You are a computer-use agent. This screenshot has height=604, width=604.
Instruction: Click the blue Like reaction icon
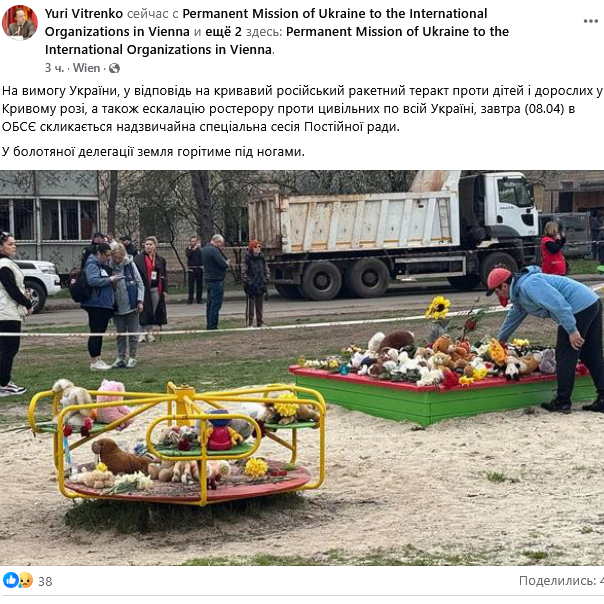pos(11,580)
